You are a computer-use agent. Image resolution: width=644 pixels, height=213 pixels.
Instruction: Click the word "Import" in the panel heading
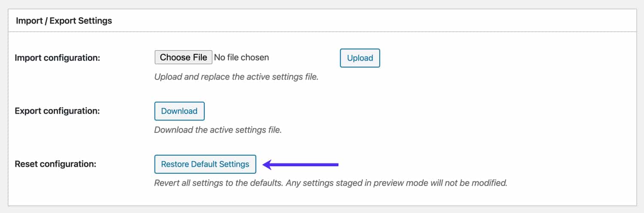point(30,21)
